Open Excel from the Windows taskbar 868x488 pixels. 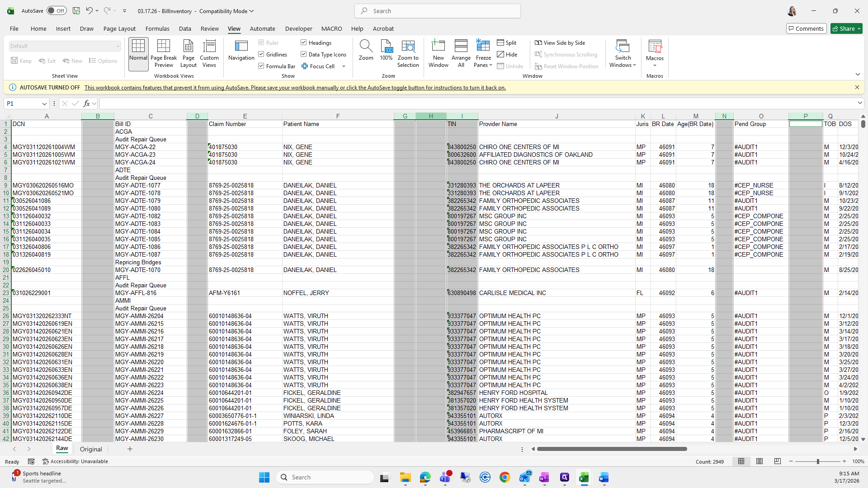(x=584, y=478)
